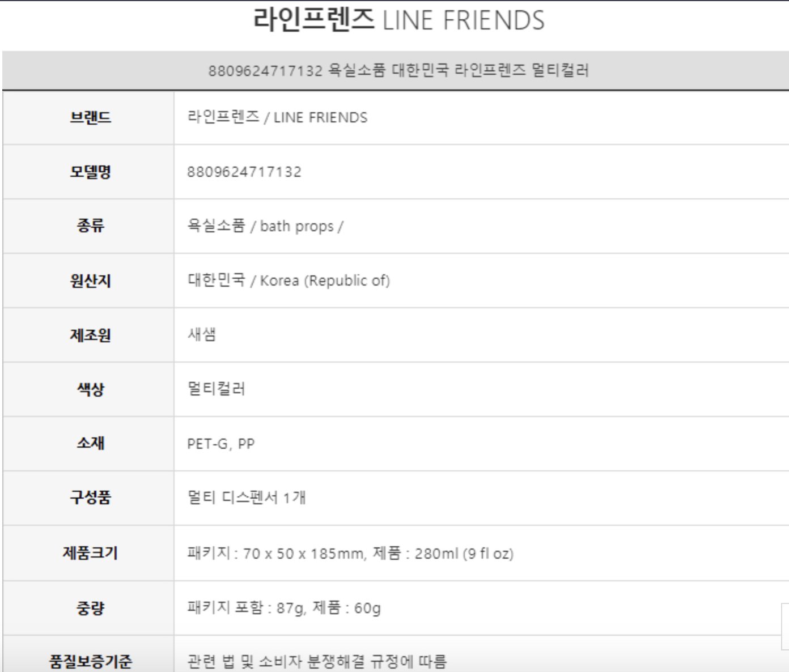Viewport: 789px width, 672px height.
Task: Click the 제조원 row label
Action: pyautogui.click(x=90, y=335)
